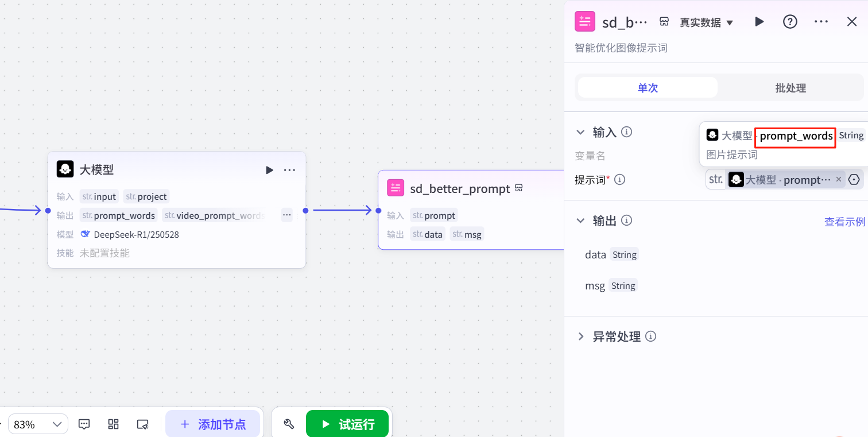Click prompt_words output tag on 大模型 node
Viewport: 868px width, 437px height.
pos(119,215)
